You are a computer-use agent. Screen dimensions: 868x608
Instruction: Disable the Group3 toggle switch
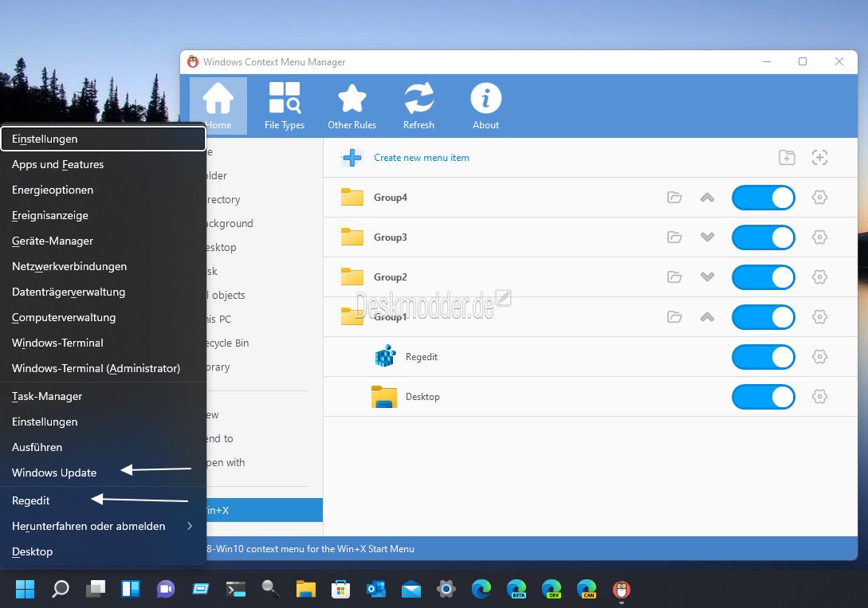764,237
